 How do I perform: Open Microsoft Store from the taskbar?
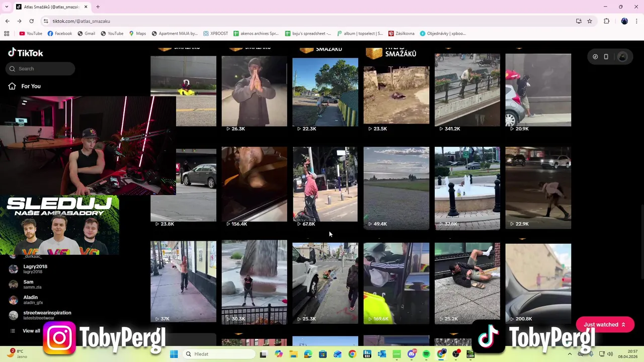click(323, 354)
